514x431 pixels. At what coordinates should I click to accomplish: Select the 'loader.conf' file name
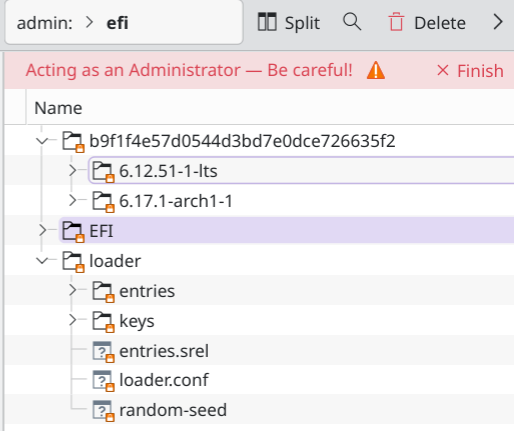click(x=164, y=380)
